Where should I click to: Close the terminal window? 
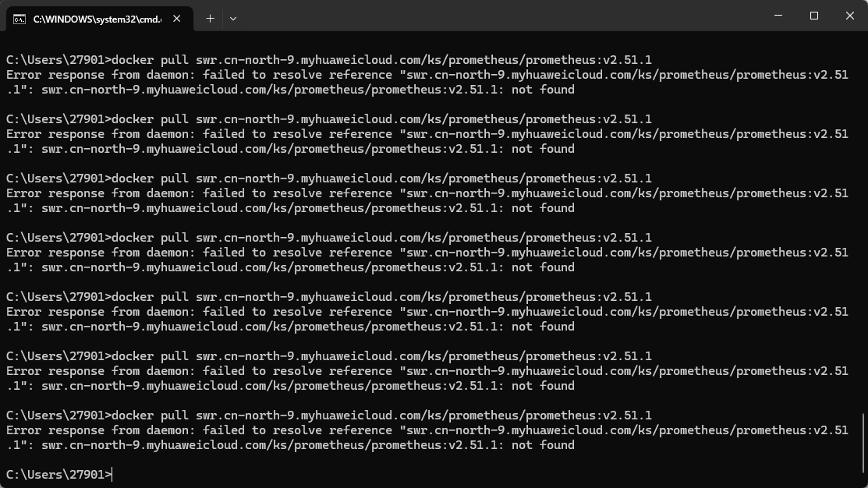coord(850,16)
